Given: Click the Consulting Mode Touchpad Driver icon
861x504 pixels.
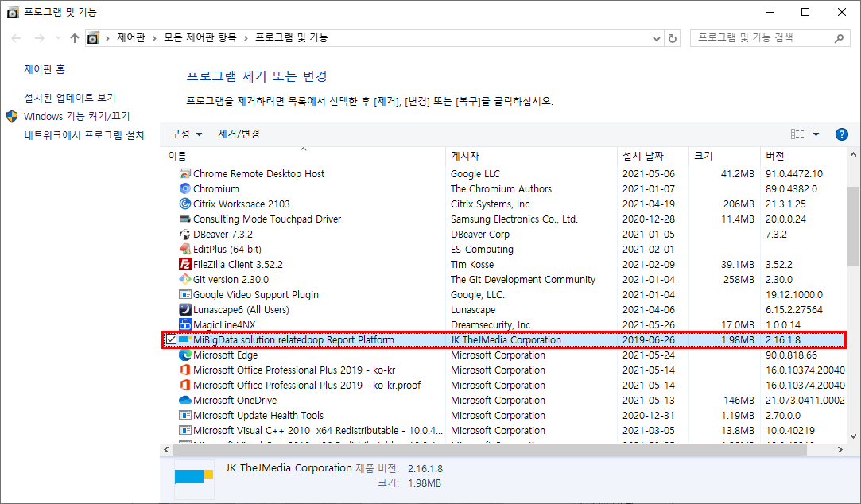Looking at the screenshot, I should [x=185, y=219].
